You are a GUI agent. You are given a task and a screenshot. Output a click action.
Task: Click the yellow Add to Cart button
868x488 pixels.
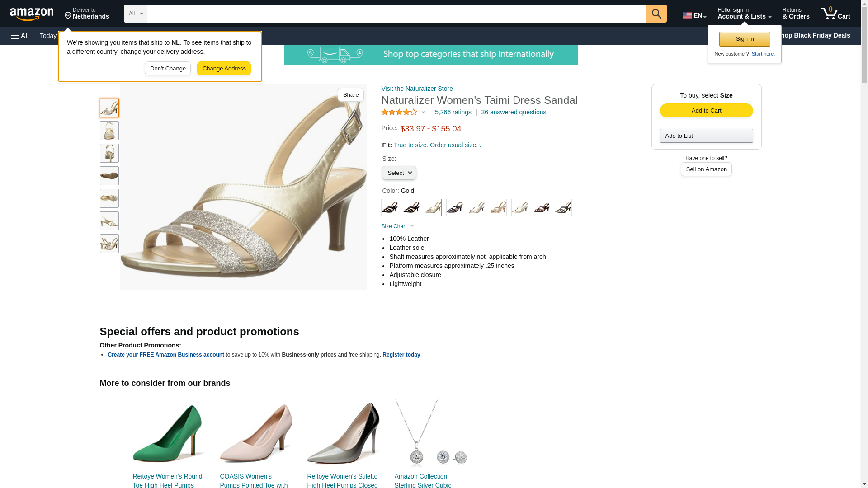tap(706, 111)
